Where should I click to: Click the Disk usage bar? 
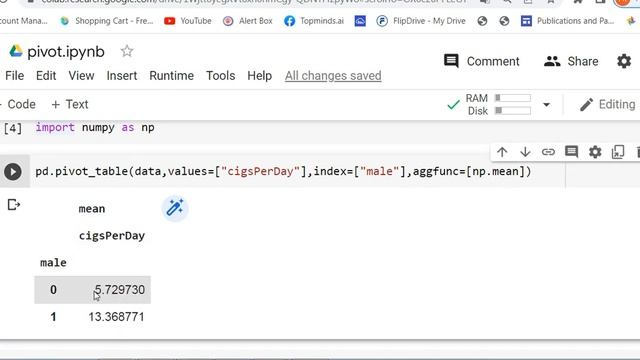point(513,111)
